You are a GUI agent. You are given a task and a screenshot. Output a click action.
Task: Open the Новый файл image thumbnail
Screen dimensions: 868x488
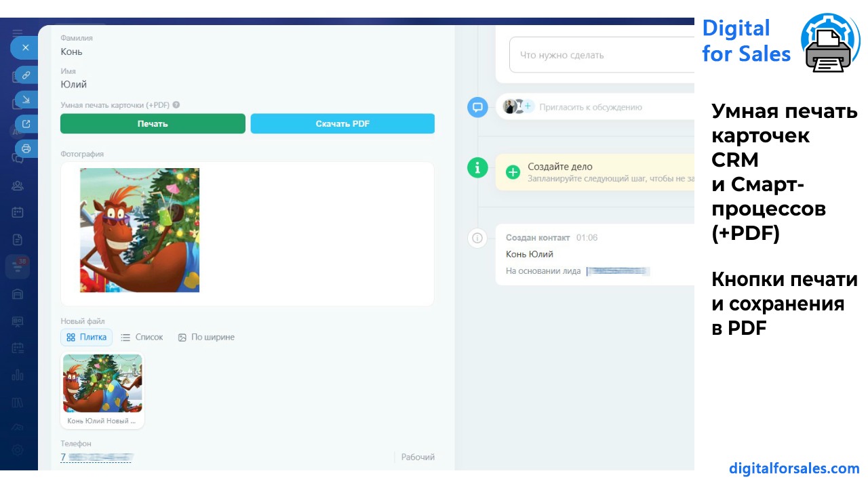[102, 383]
